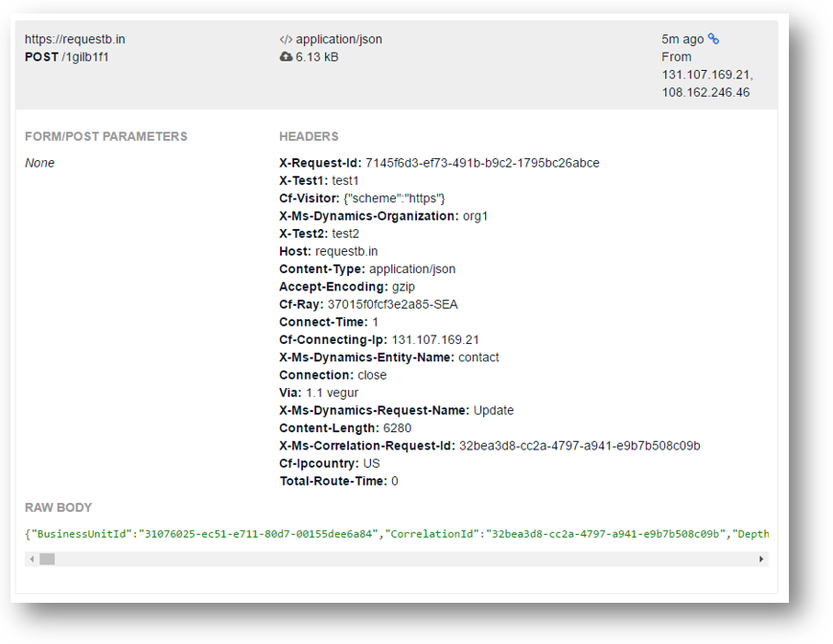The height and width of the screenshot is (644, 833).
Task: Click the cloud upload size icon
Action: click(x=286, y=57)
